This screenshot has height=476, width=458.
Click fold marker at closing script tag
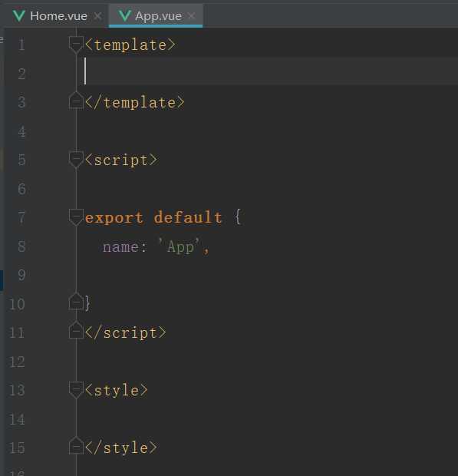point(76,330)
